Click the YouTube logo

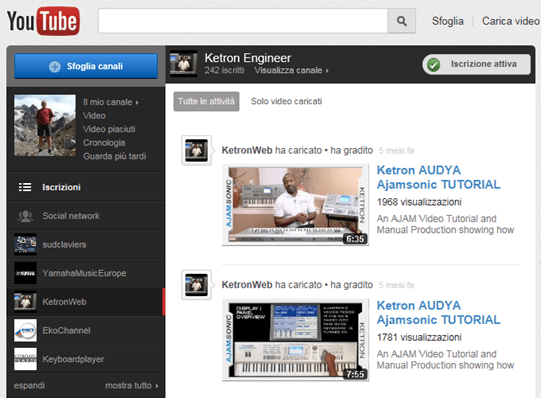coord(43,21)
